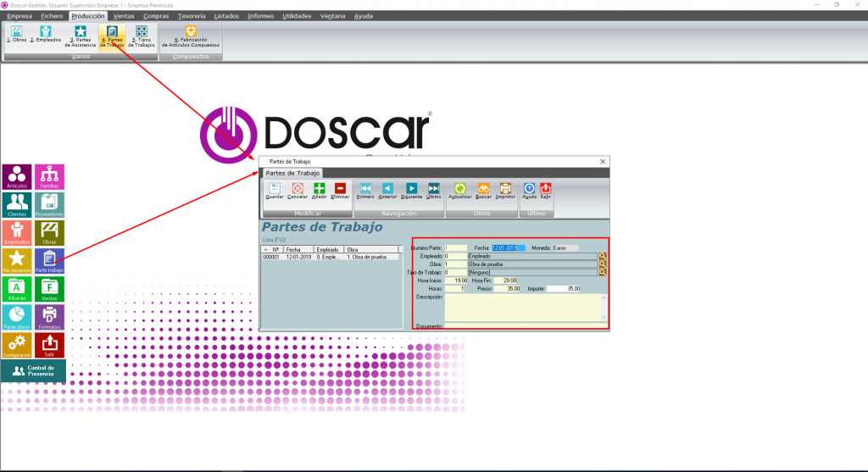Go to Anterior record
Viewport: 868px width, 472px height.
click(387, 191)
